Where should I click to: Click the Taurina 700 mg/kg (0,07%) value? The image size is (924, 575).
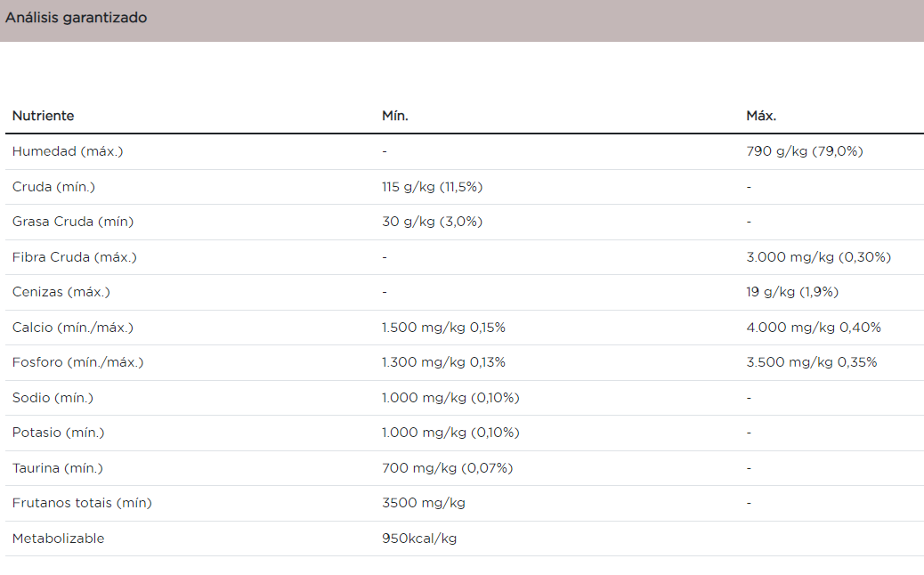(447, 468)
